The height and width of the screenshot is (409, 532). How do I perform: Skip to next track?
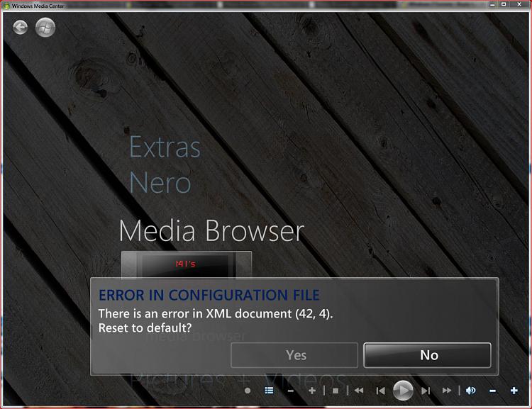(x=426, y=391)
